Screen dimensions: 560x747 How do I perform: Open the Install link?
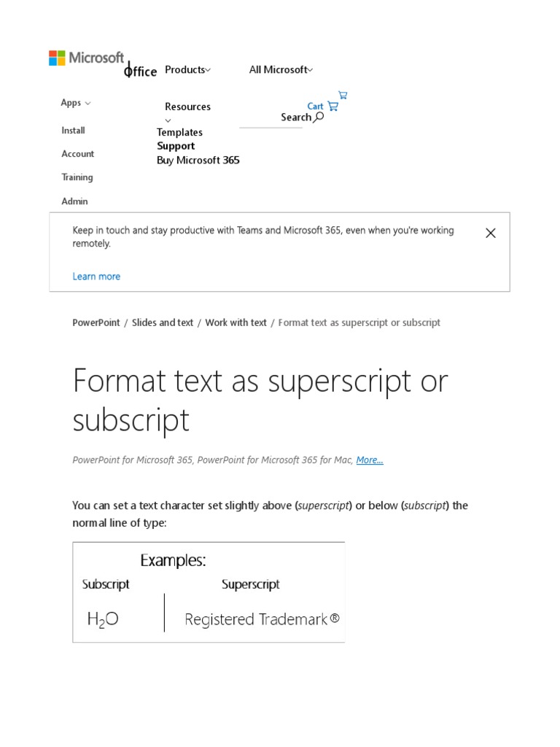tap(73, 131)
